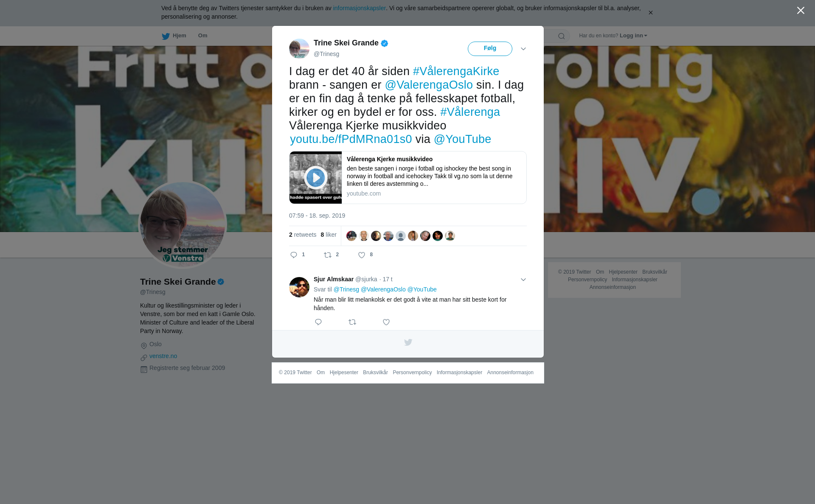
Task: Open the Logg inn dropdown
Action: point(633,36)
